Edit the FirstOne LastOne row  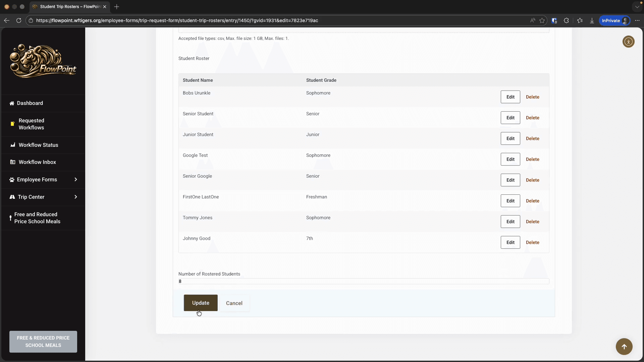pos(510,201)
